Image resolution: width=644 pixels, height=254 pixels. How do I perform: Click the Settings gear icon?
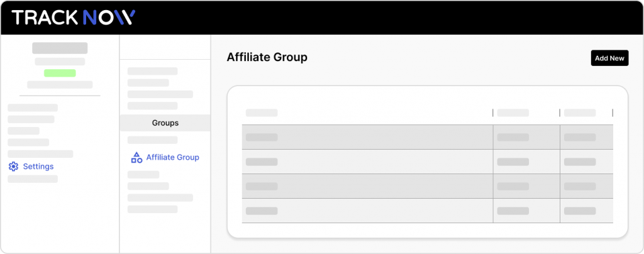[14, 166]
